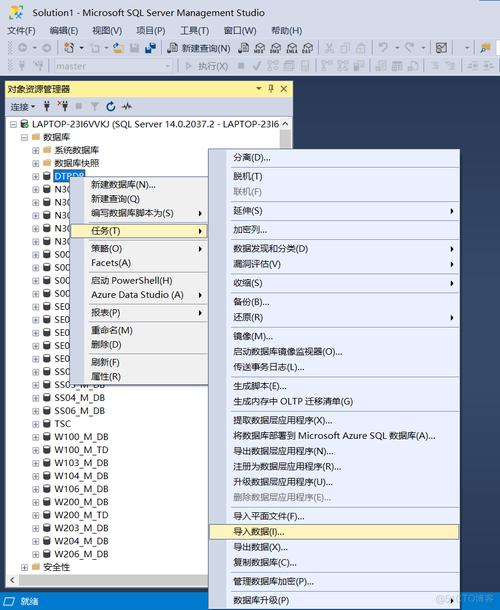
Task: Click Tasks (任务) in context menu
Action: [140, 231]
